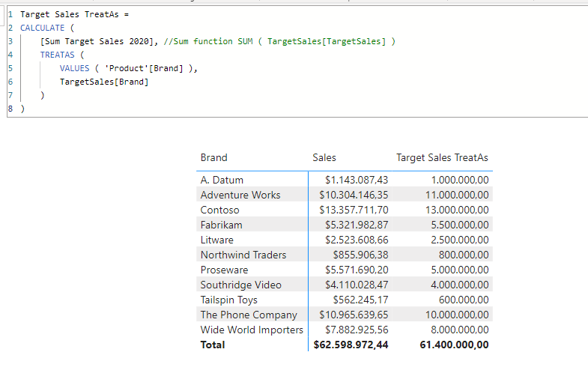The image size is (588, 382).
Task: Select sales value $10.965.639,65
Action: pyautogui.click(x=354, y=315)
